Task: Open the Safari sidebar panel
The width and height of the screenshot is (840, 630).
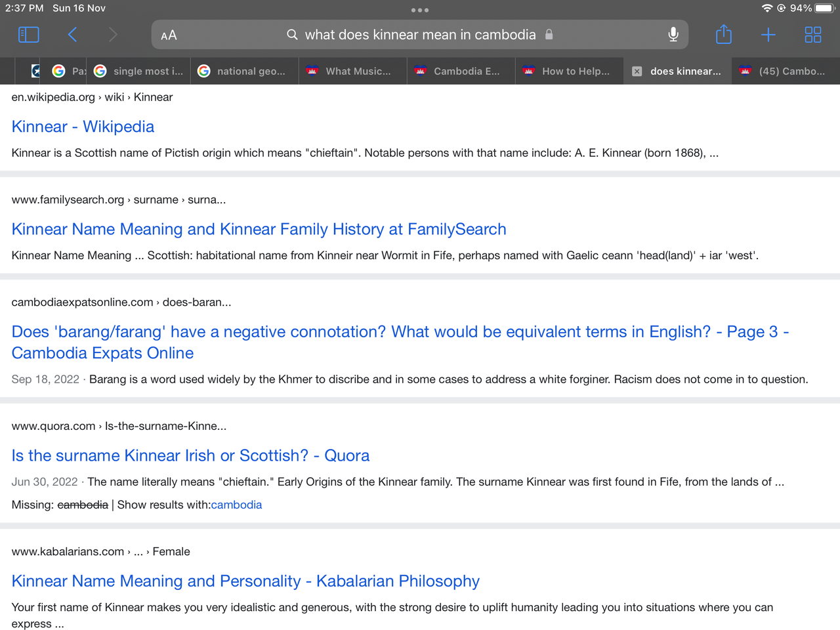Action: [28, 35]
